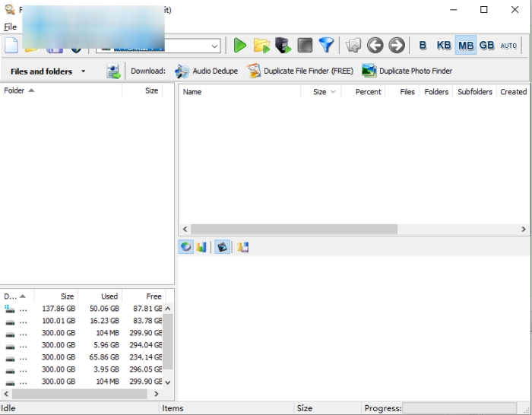The height and width of the screenshot is (415, 532).
Task: Sort by the Folders column header
Action: 436,92
